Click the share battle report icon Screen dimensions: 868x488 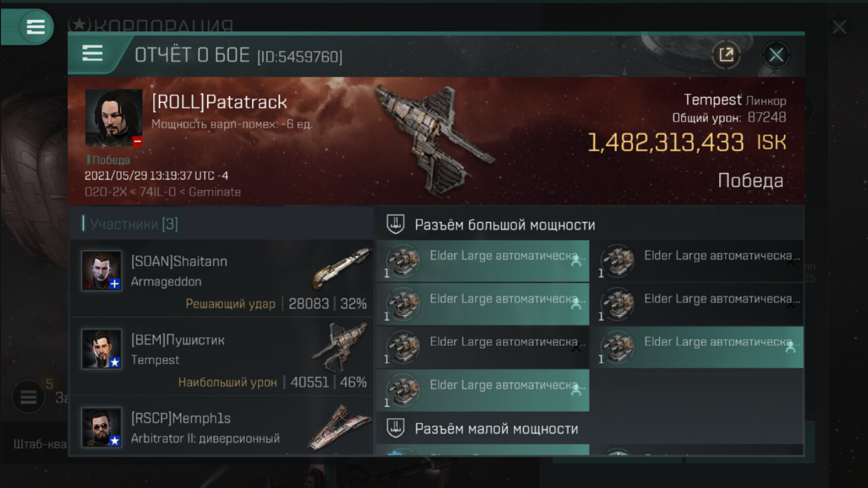726,55
